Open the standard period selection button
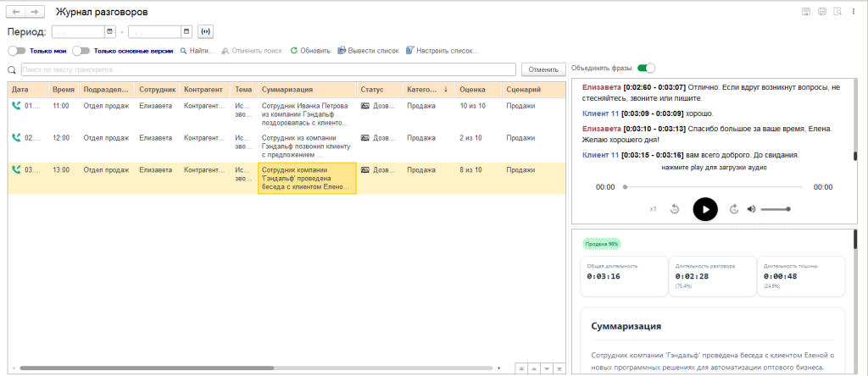The image size is (868, 376). point(205,31)
